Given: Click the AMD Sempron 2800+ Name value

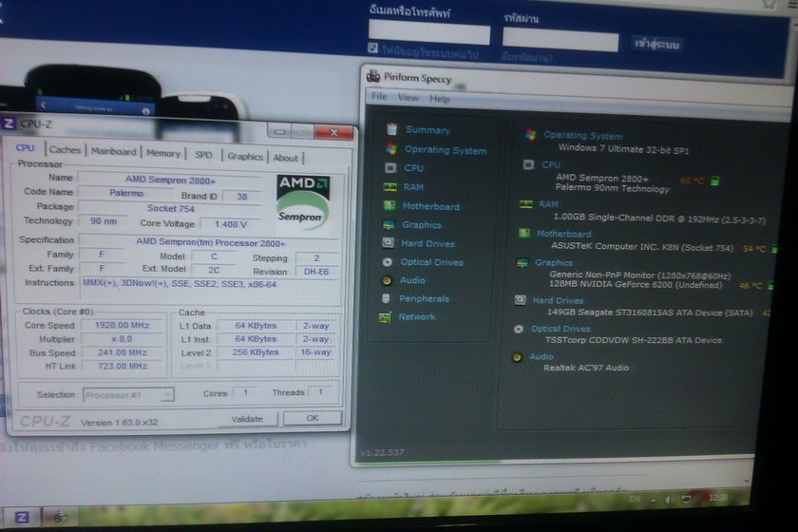Looking at the screenshot, I should [x=170, y=180].
